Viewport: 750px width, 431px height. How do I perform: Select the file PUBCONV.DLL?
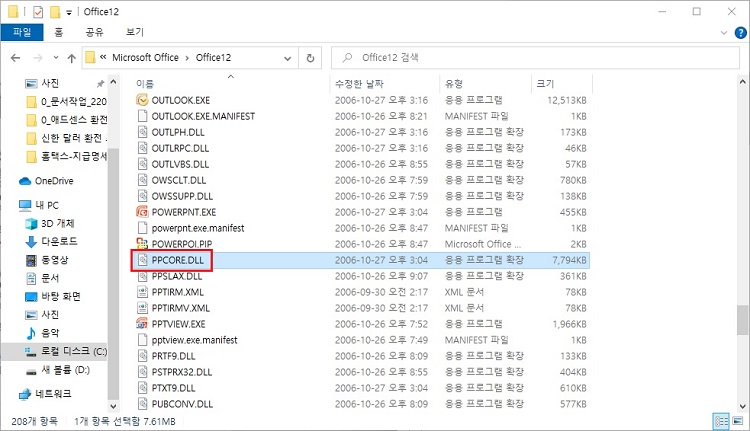pos(182,404)
